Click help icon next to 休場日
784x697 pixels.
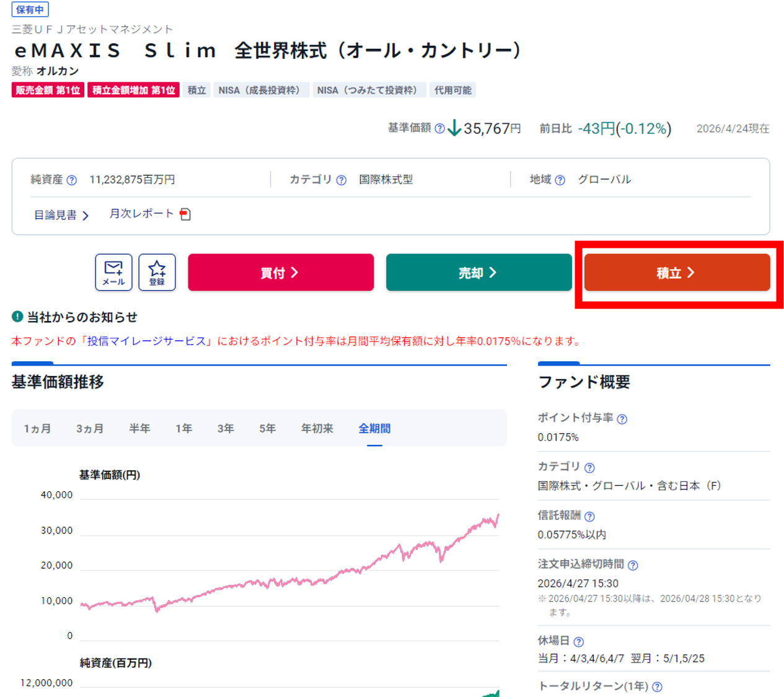[578, 642]
